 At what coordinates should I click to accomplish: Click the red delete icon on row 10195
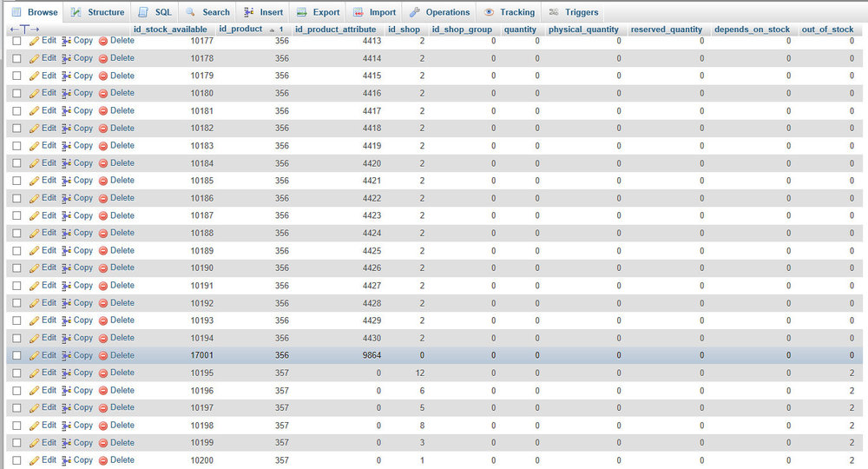(x=103, y=373)
